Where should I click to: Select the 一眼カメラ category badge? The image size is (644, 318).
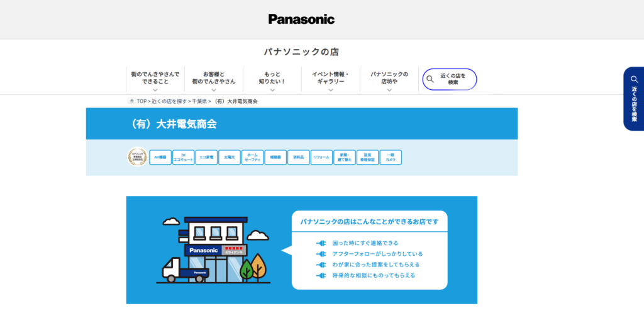click(391, 157)
